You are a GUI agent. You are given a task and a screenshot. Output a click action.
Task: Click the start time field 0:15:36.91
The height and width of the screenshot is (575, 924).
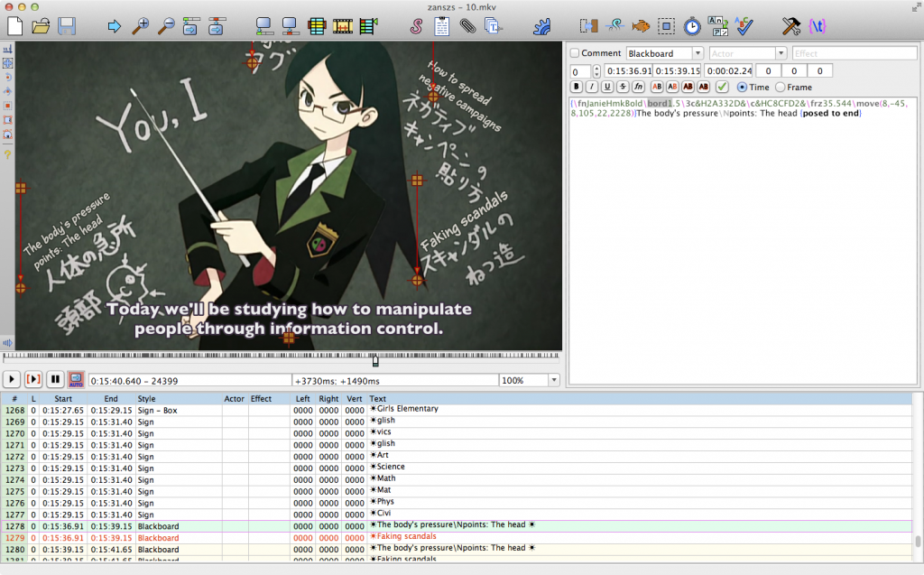coord(628,70)
